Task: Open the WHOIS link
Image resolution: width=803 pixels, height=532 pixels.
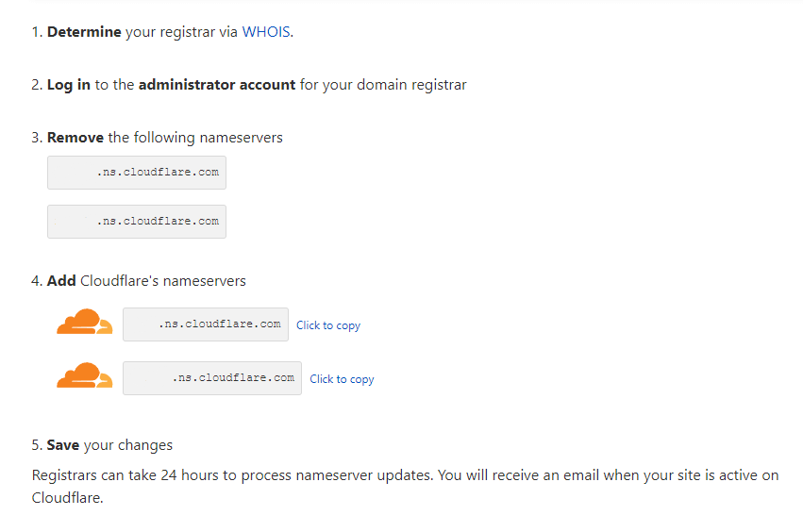Action: pyautogui.click(x=266, y=32)
